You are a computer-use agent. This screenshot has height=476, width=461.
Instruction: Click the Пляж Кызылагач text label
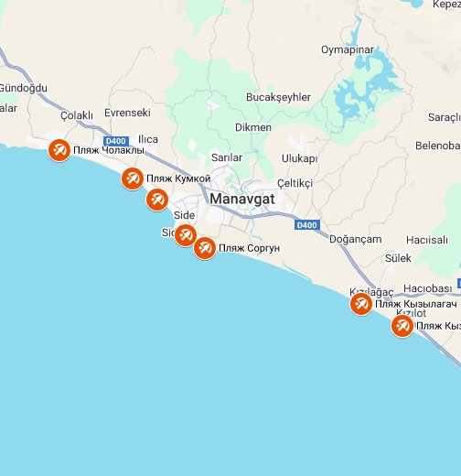[x=416, y=304]
